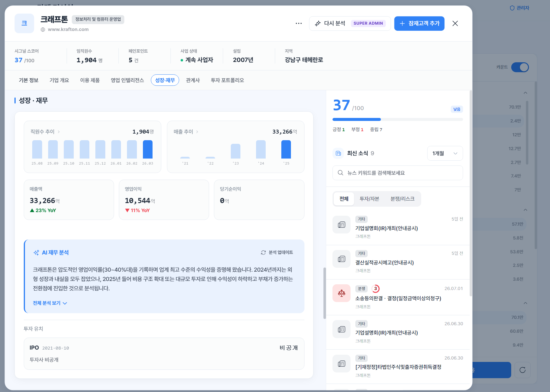This screenshot has height=392, width=550.
Task: Open the www.krafton.com website link
Action: coord(68,29)
